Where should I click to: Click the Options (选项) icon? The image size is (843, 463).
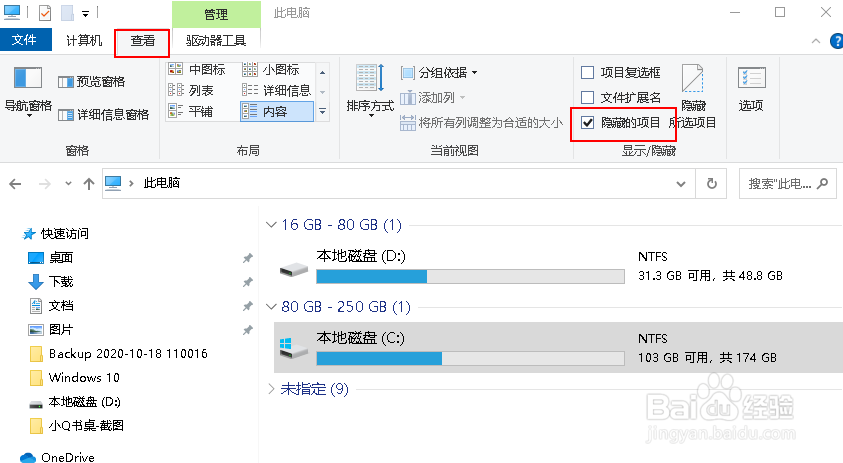click(751, 89)
